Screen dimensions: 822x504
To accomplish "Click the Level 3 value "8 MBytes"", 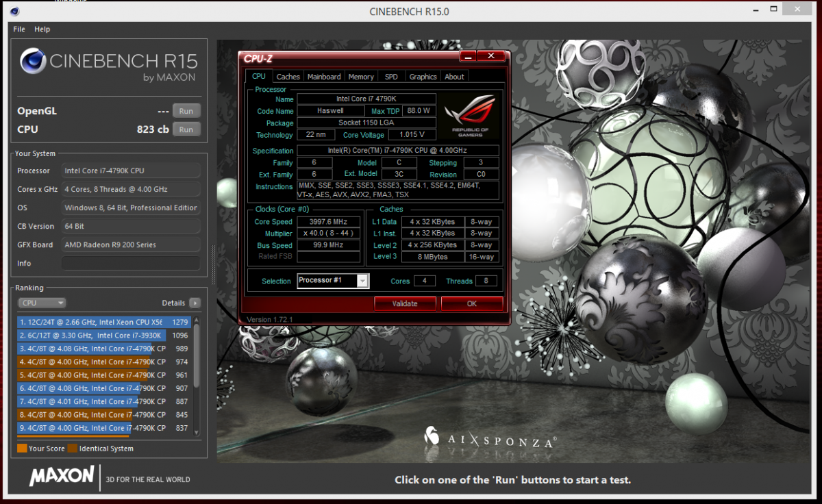I will (x=433, y=257).
